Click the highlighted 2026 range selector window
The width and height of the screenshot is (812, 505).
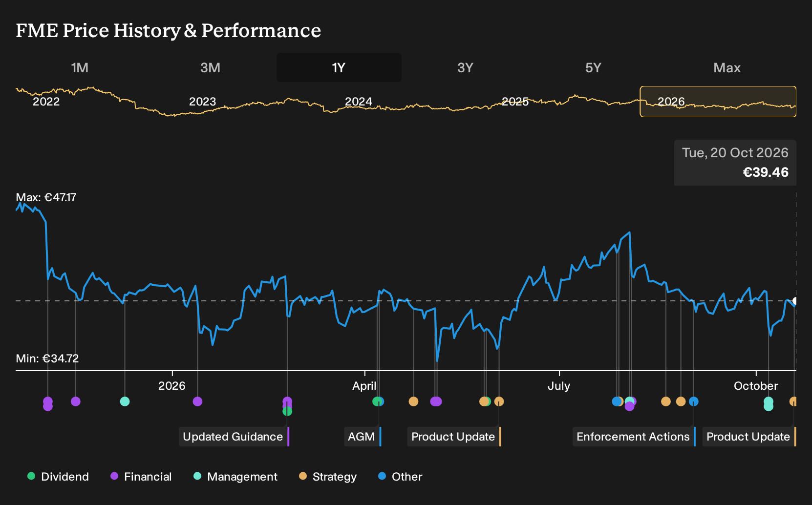click(718, 102)
